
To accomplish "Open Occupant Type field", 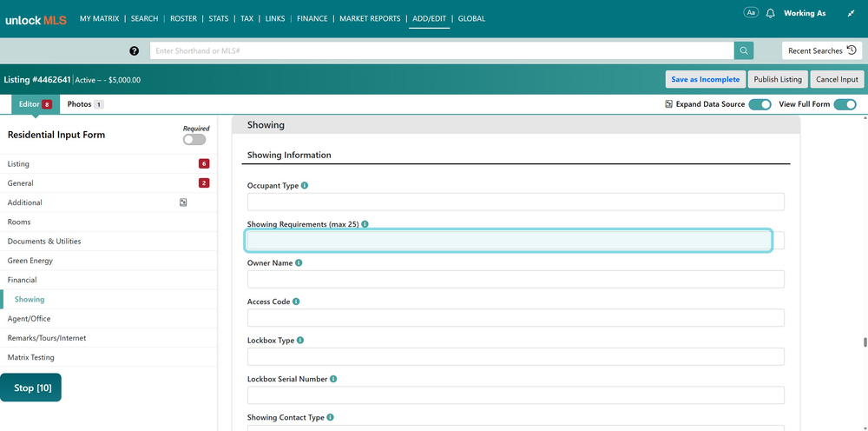I will click(x=516, y=202).
